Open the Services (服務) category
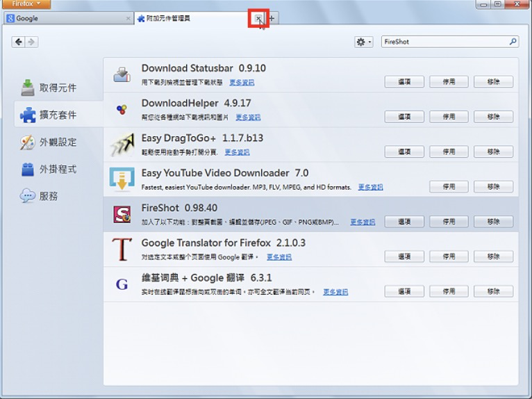 39,196
